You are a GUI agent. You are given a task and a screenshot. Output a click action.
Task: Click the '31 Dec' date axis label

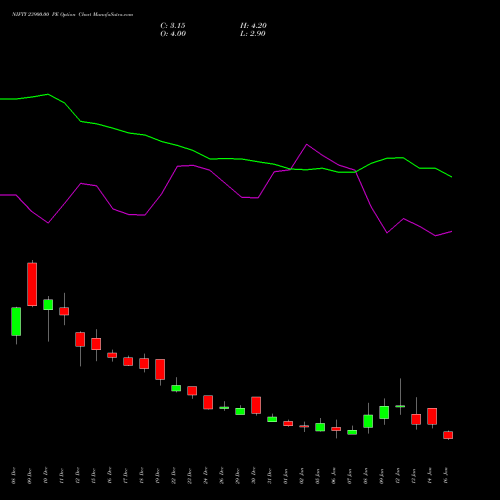click(270, 476)
